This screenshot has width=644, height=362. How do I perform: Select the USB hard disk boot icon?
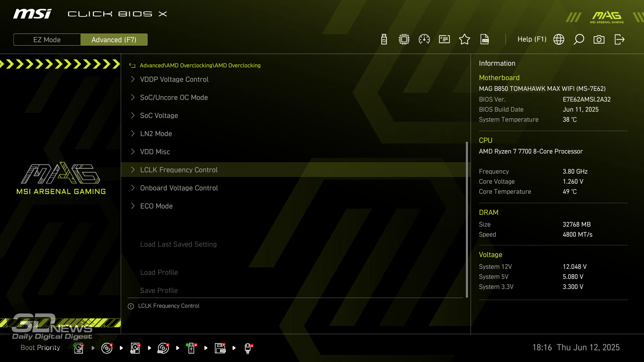pos(135,348)
